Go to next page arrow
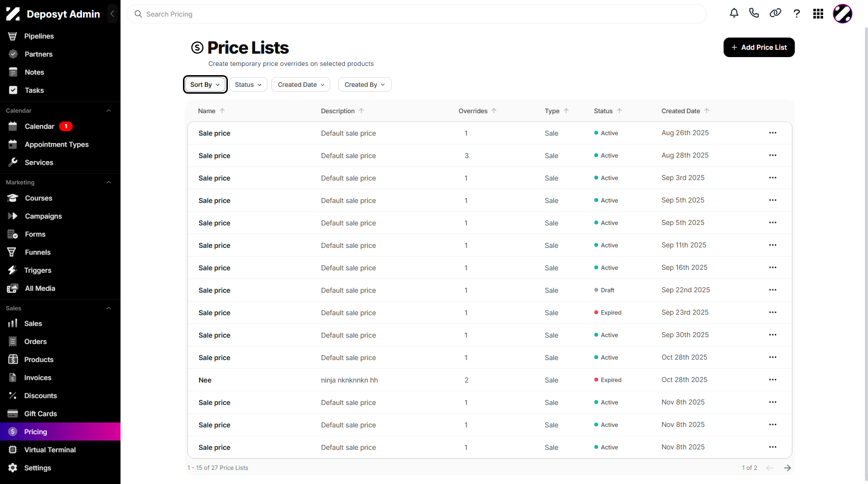Image resolution: width=868 pixels, height=484 pixels. point(787,468)
